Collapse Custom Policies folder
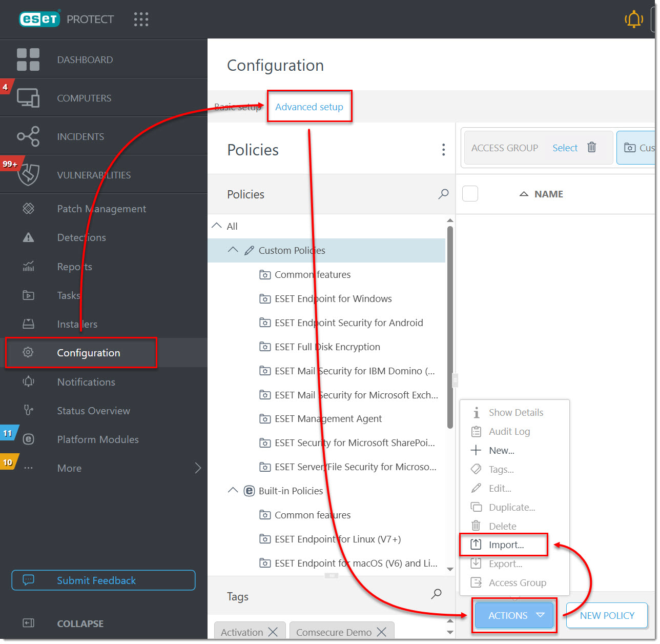This screenshot has width=660, height=644. (233, 250)
